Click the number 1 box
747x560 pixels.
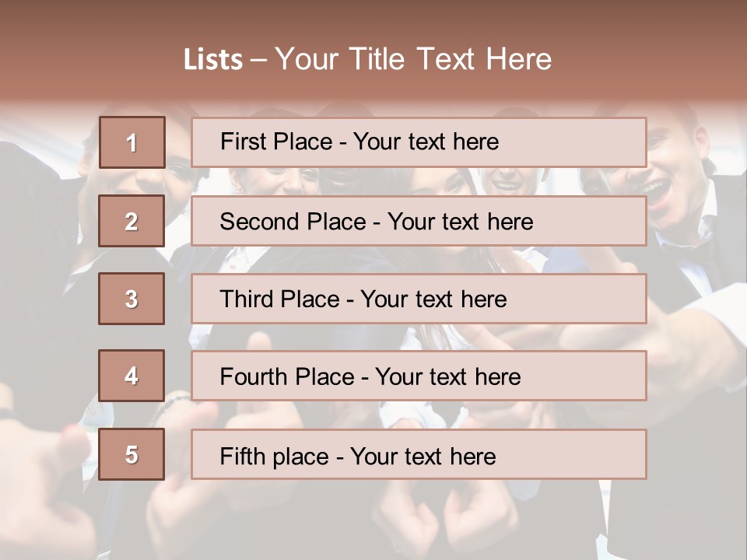[132, 142]
